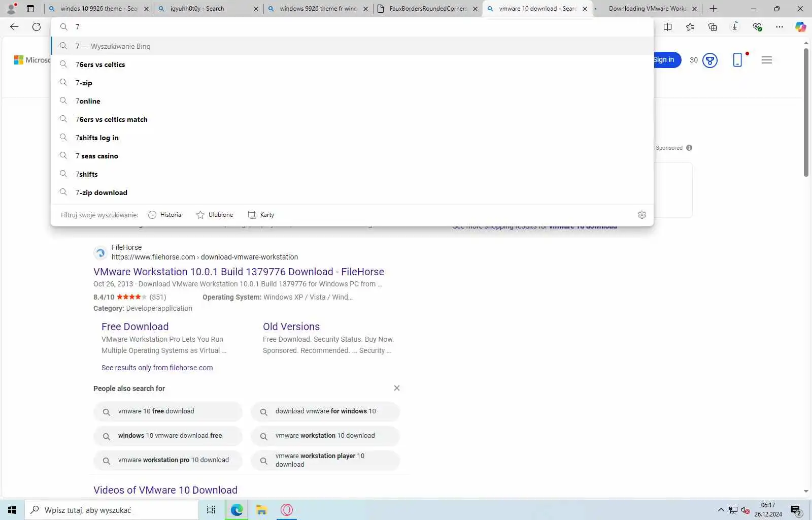The image size is (812, 520).
Task: Switch to the Downloading VMware Workstation tab
Action: [648, 9]
